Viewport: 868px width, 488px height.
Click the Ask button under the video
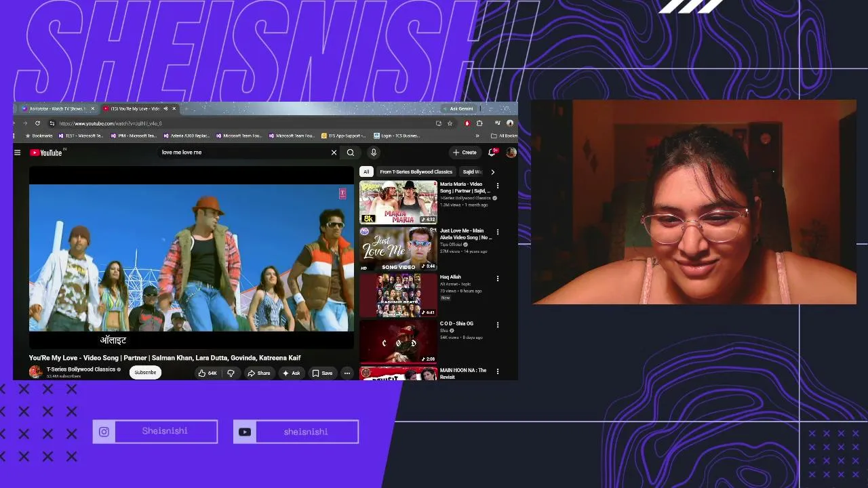click(x=292, y=373)
